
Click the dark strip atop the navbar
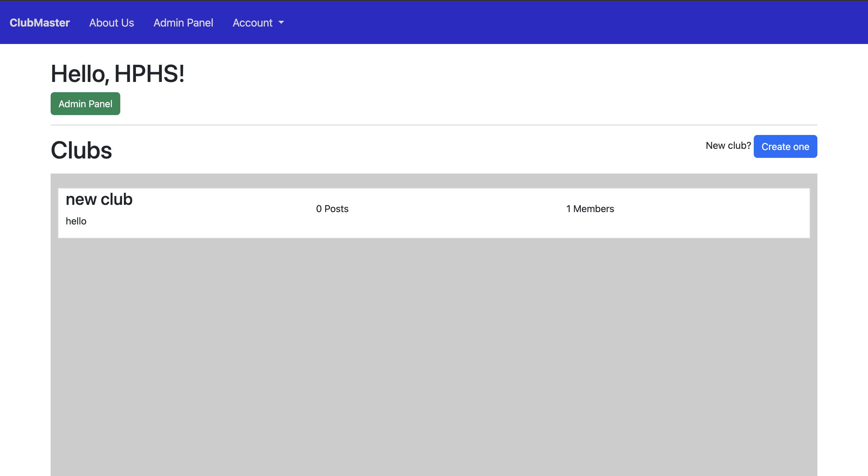pos(434,0)
